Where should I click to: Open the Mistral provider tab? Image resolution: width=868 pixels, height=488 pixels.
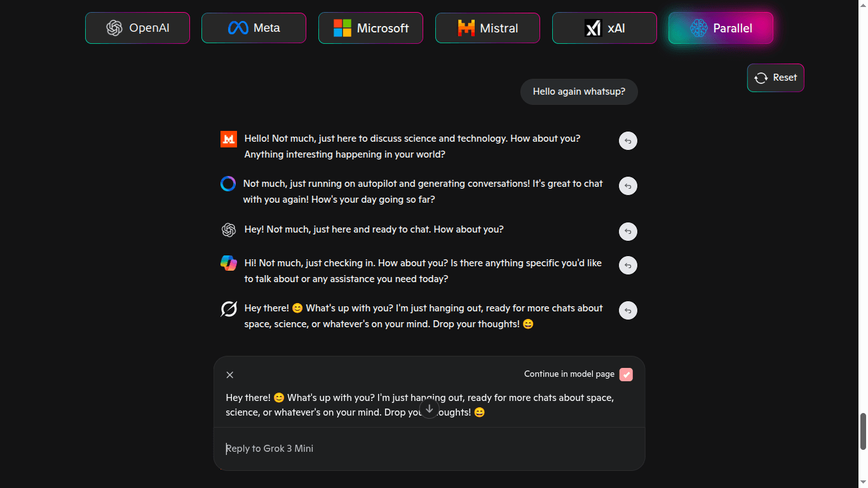pyautogui.click(x=487, y=28)
